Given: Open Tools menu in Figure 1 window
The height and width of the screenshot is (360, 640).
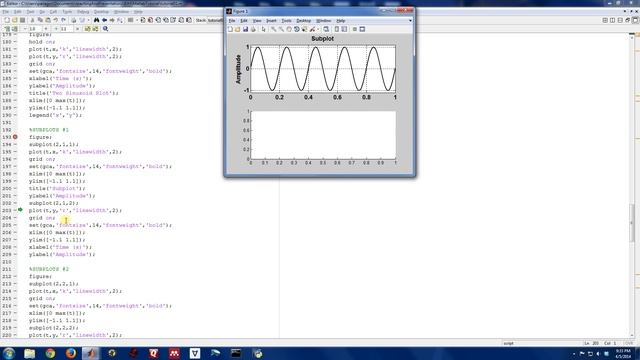Looking at the screenshot, I should click(x=287, y=21).
